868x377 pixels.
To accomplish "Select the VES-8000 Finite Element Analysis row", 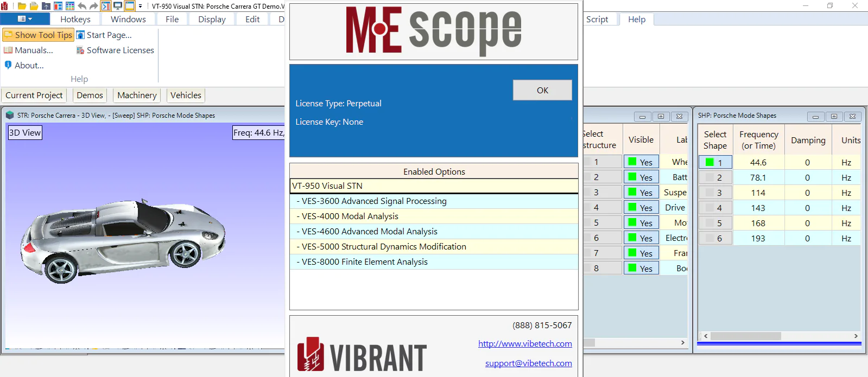I will pos(434,261).
